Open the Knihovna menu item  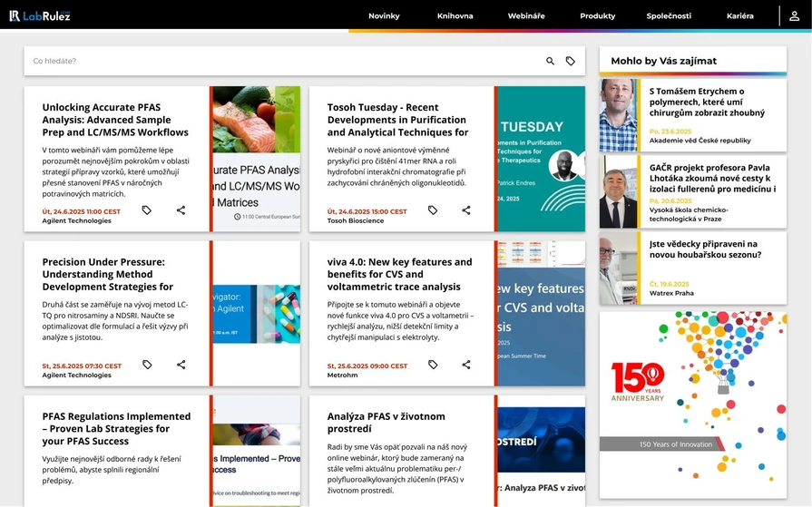[455, 16]
